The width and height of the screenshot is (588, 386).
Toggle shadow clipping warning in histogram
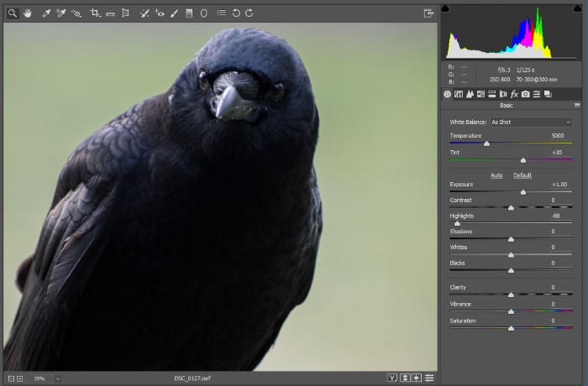coord(445,8)
